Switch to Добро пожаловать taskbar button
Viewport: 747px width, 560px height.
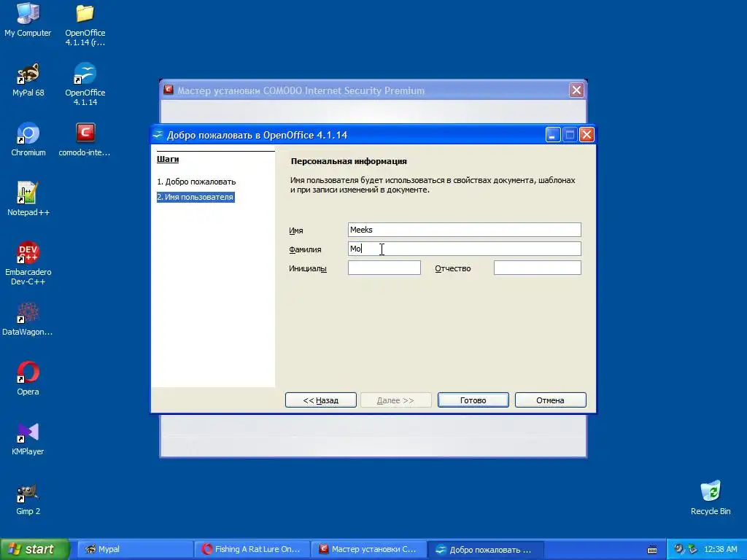point(485,549)
